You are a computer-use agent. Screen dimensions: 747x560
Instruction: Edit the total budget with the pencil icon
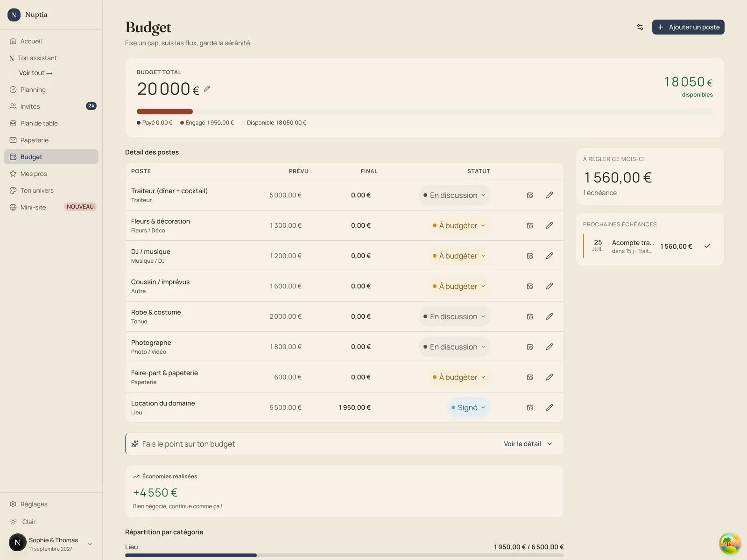coord(207,89)
